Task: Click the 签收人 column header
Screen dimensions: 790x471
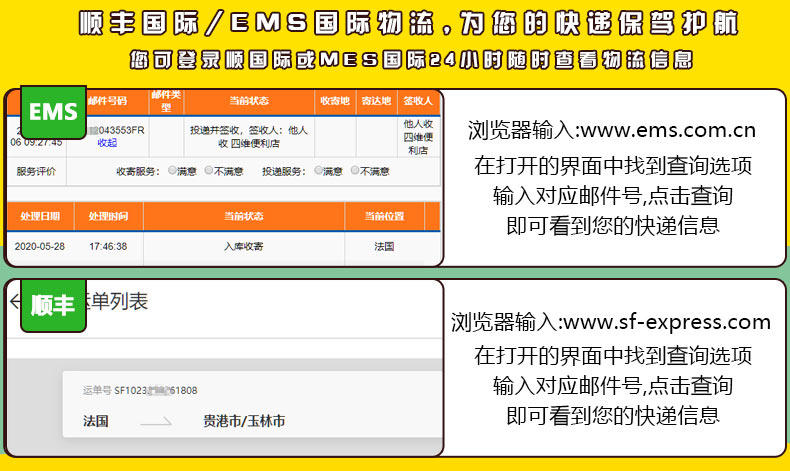Action: [x=418, y=101]
